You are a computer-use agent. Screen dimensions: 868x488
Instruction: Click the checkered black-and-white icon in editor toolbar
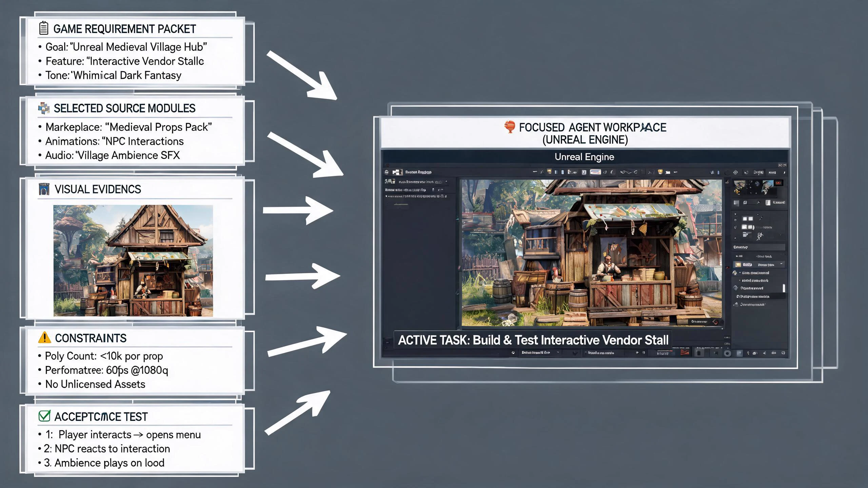click(x=397, y=172)
